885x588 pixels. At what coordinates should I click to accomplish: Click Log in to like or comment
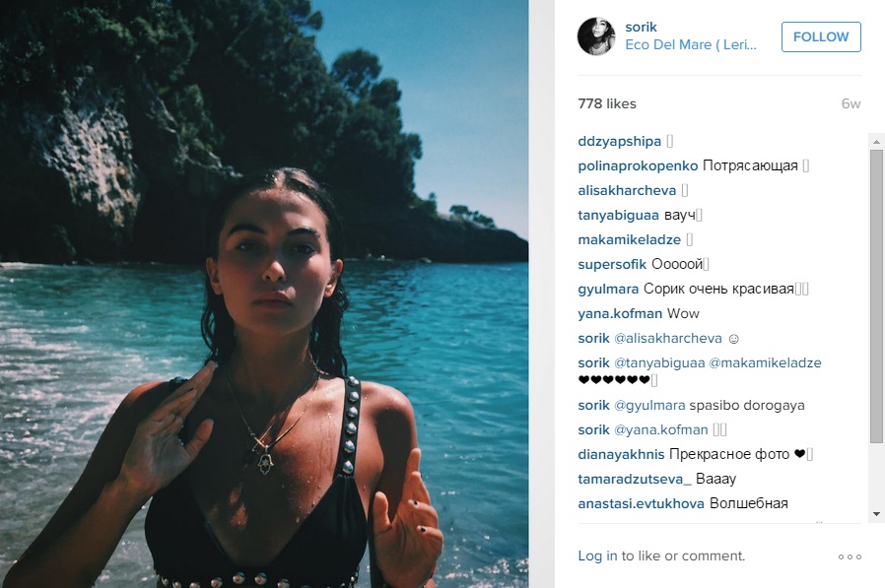click(x=597, y=555)
